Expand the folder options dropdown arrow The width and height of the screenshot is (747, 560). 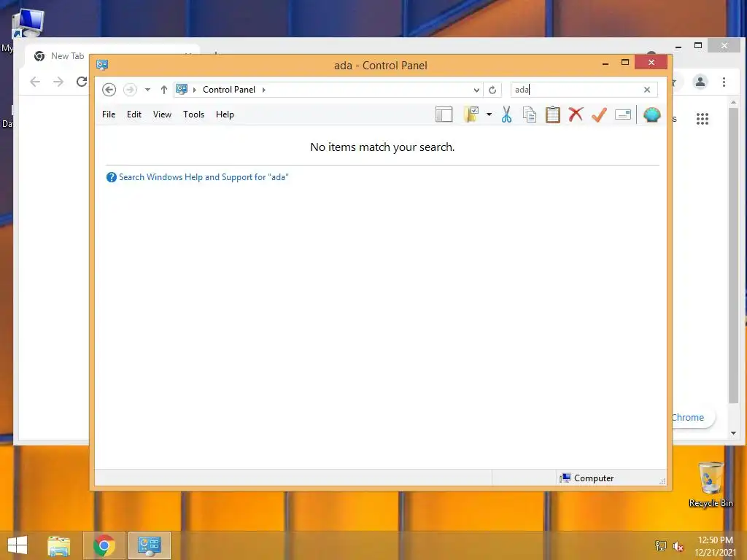tap(489, 114)
